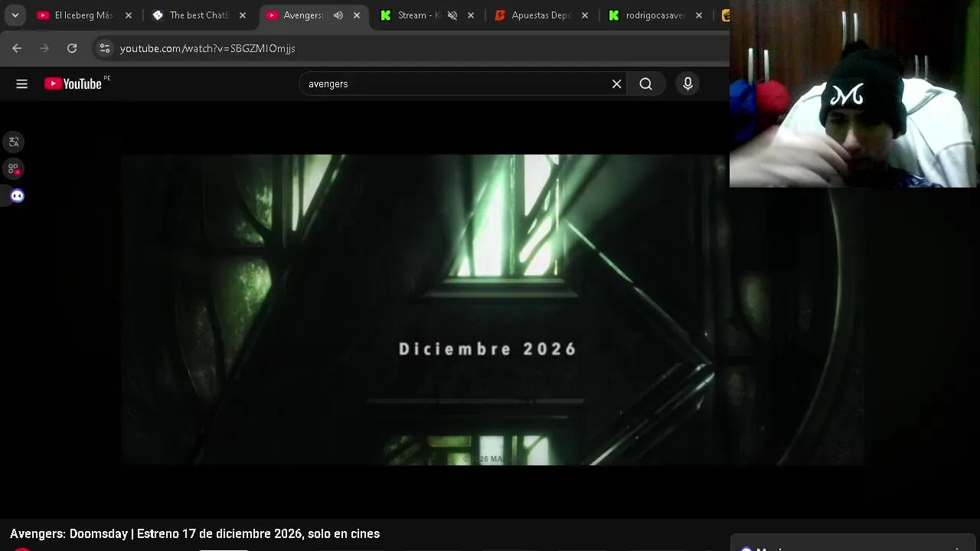
Task: Close the Stream tab
Action: [x=471, y=15]
